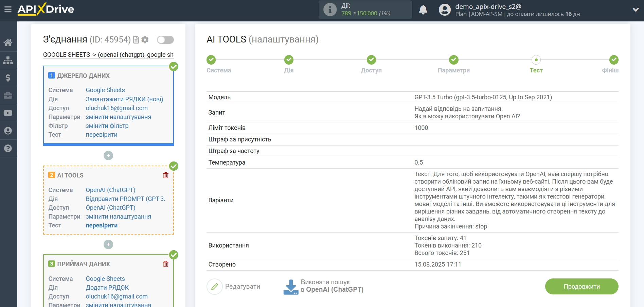Viewport: 644px width, 307px height.
Task: Click the Ліміт токенів value 1000
Action: pos(421,128)
